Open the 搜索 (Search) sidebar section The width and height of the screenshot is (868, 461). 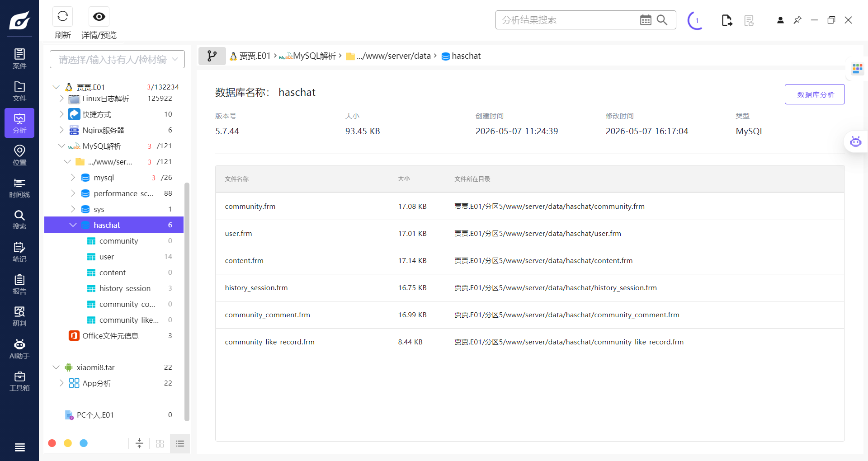coord(19,220)
